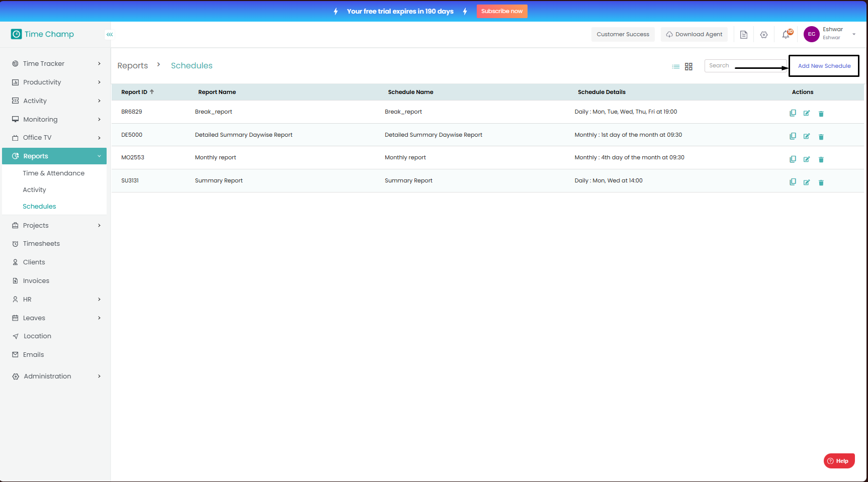Open Customer Success
This screenshot has height=482, width=868.
tap(623, 34)
